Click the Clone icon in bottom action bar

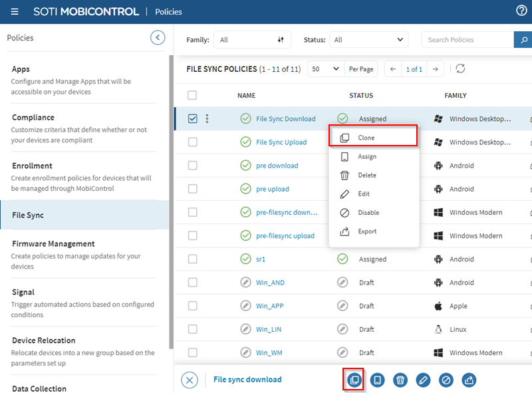pos(354,380)
